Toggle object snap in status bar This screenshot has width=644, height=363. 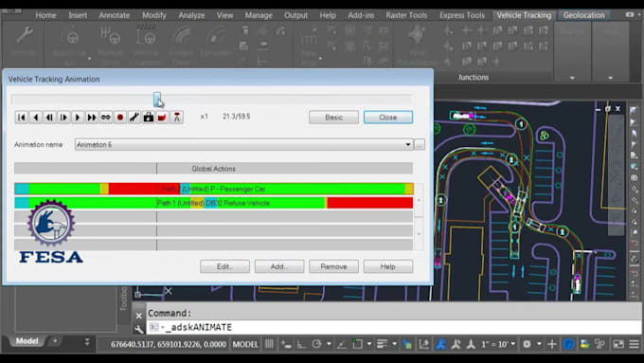tap(357, 344)
